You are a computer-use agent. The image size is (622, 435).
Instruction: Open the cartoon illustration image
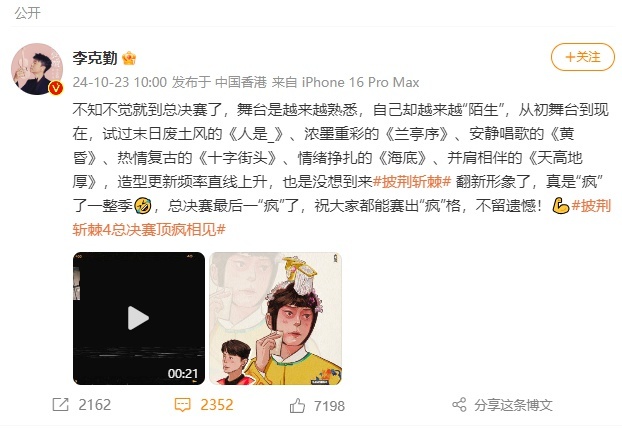click(275, 318)
